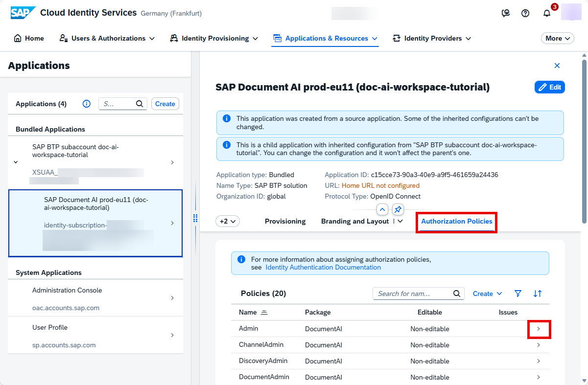This screenshot has height=385, width=588.
Task: Select the DocumentAdmin policy name
Action: point(264,377)
